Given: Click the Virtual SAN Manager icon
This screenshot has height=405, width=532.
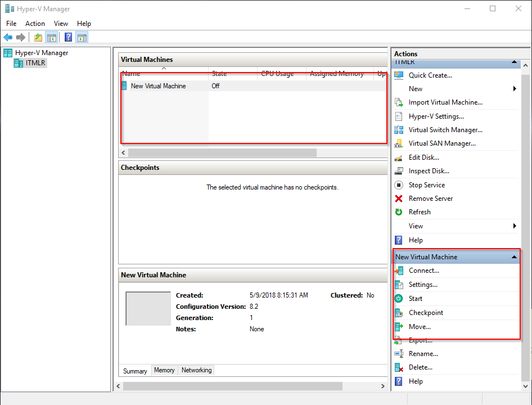Looking at the screenshot, I should click(399, 143).
